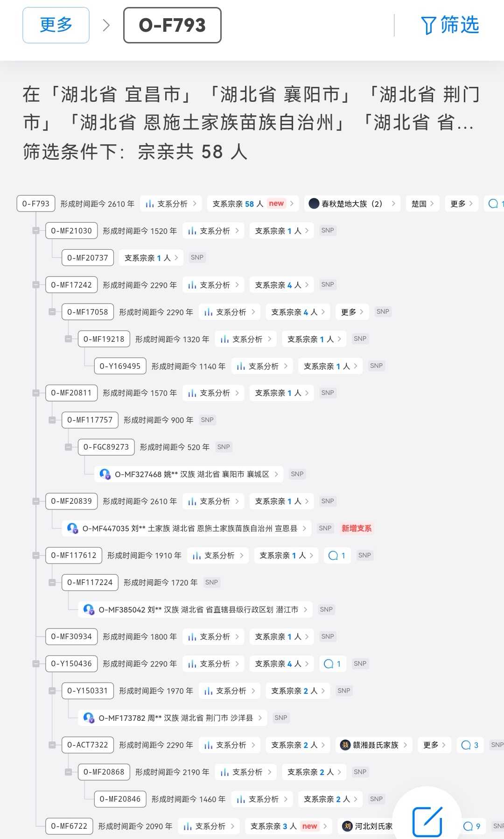504x839 pixels.
Task: Go to 更多 breadcrumb at top
Action: [56, 25]
